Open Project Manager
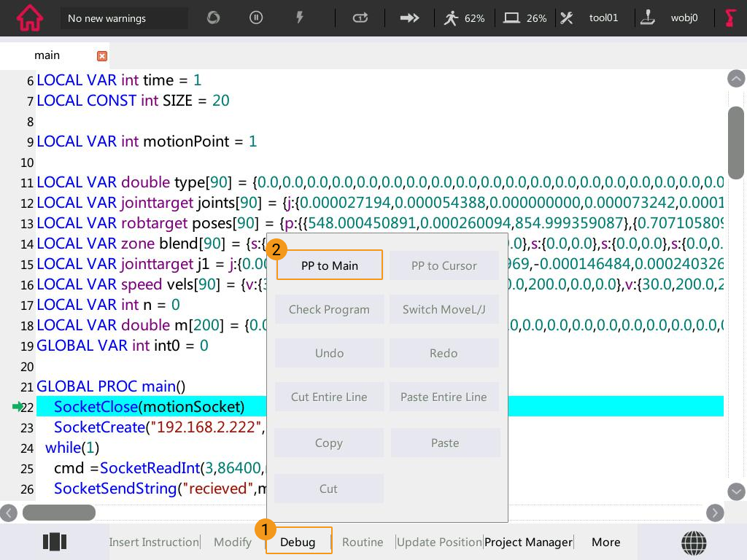This screenshot has height=560, width=747. (528, 542)
